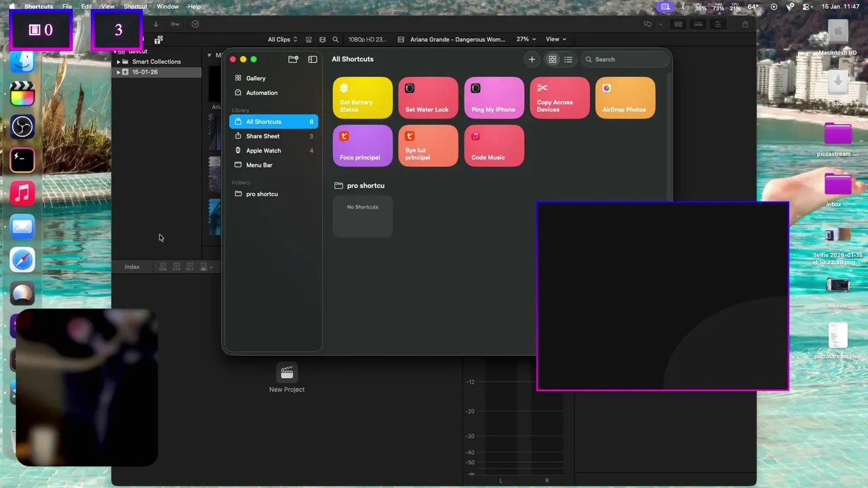Click the layers icon on Get Battery Status
Screen dimensions: 868x488
click(x=344, y=88)
